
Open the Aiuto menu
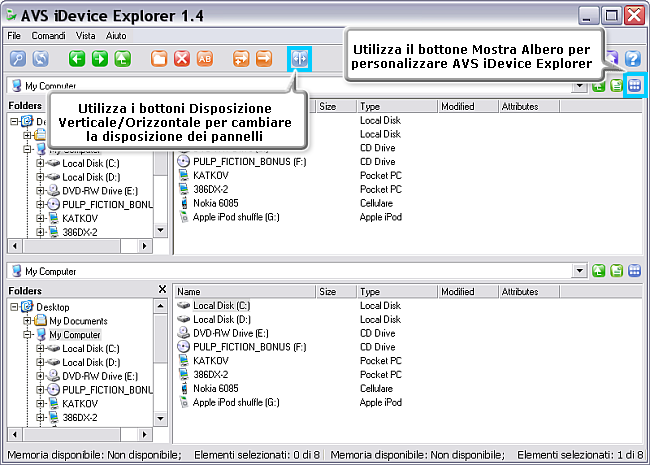pyautogui.click(x=116, y=36)
